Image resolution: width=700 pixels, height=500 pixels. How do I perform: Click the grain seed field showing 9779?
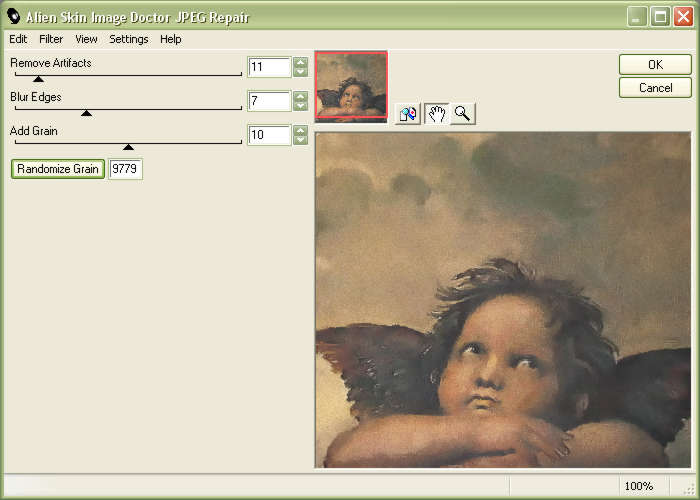tap(125, 169)
